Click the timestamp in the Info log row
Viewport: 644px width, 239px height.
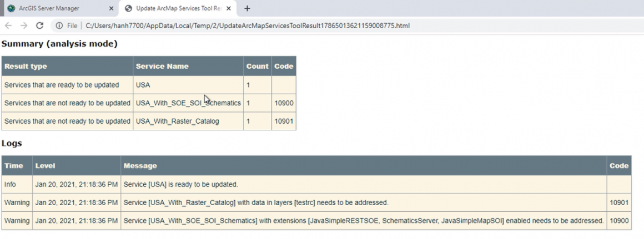77,185
